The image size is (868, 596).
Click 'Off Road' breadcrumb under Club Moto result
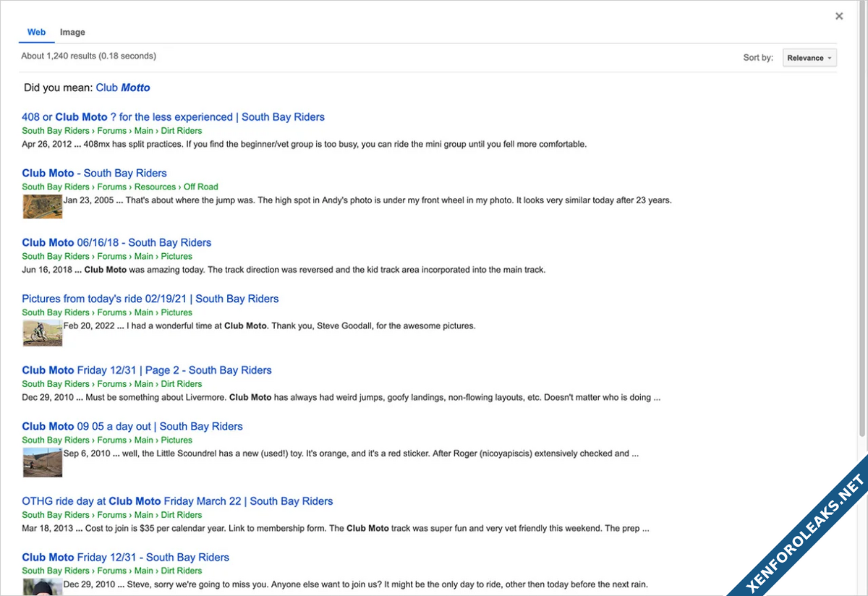coord(200,187)
